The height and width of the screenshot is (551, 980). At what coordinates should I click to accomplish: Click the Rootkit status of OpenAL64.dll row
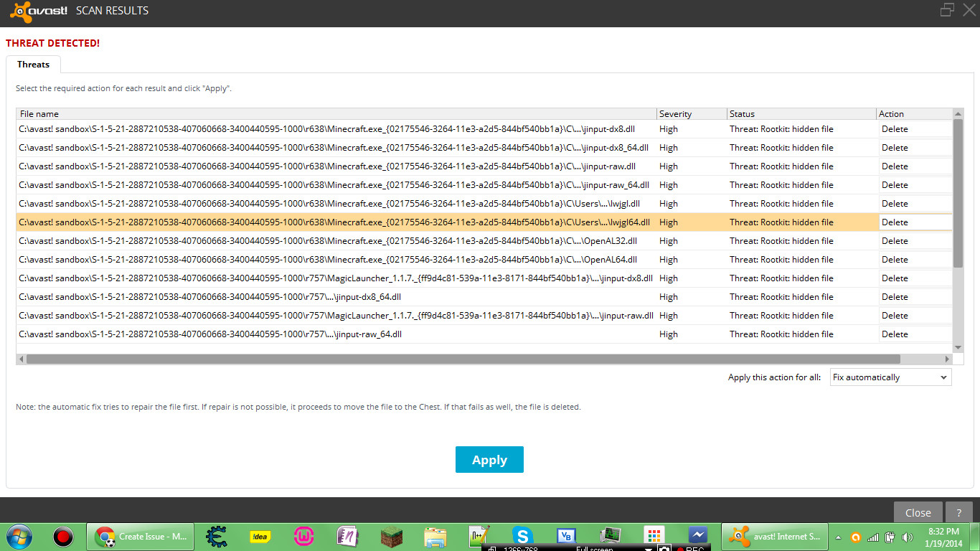(781, 260)
